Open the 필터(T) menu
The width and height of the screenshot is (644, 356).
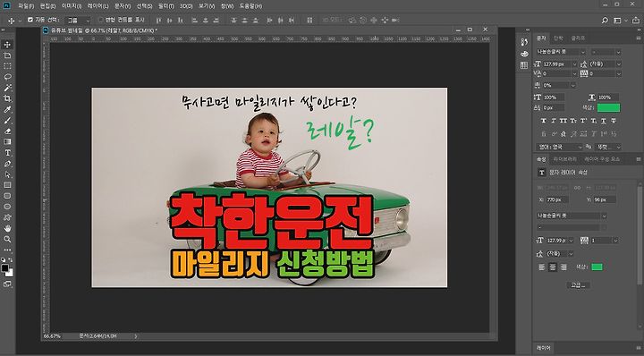tap(166, 6)
